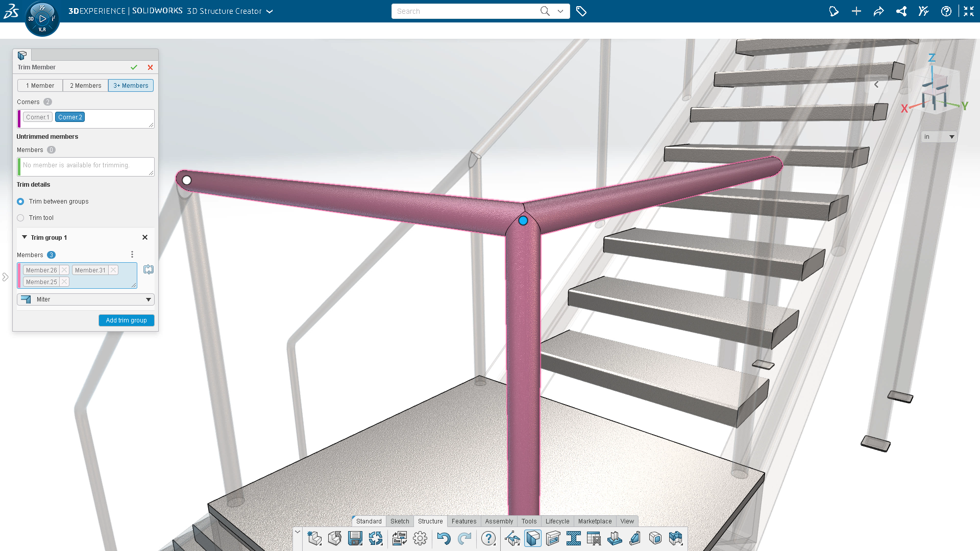Screen dimensions: 980x551
Task: Click the Undo arrow icon
Action: pyautogui.click(x=444, y=539)
